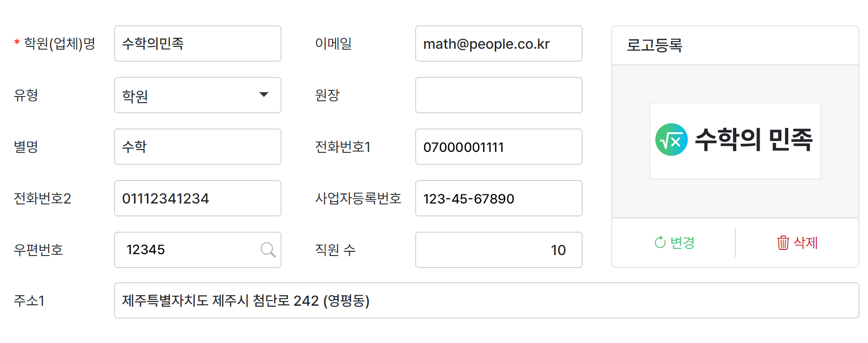The height and width of the screenshot is (343, 868).
Task: Select the 전화번호1 input field
Action: (x=499, y=147)
